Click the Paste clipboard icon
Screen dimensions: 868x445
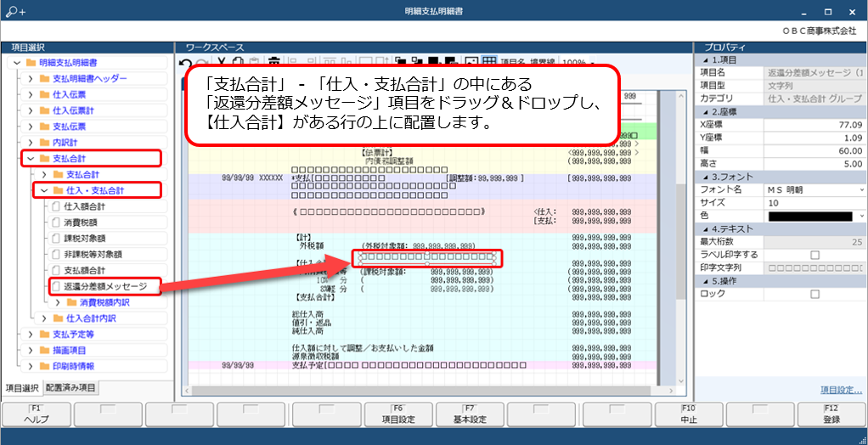(x=254, y=62)
